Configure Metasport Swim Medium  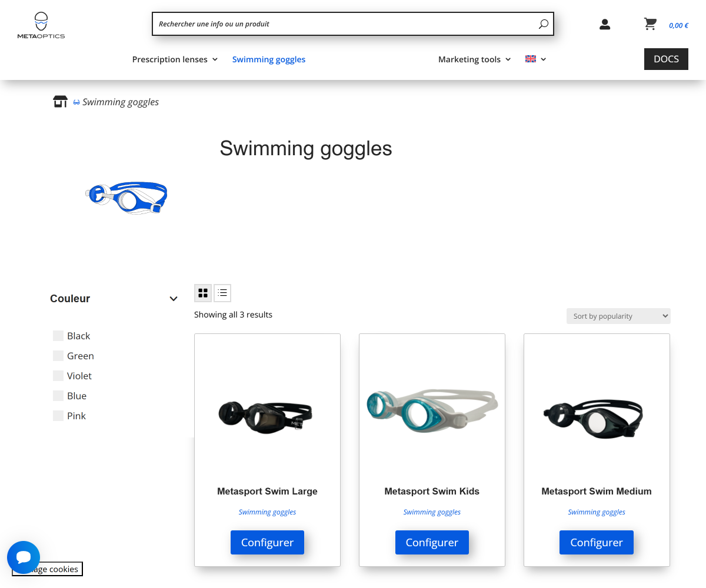[x=597, y=542]
